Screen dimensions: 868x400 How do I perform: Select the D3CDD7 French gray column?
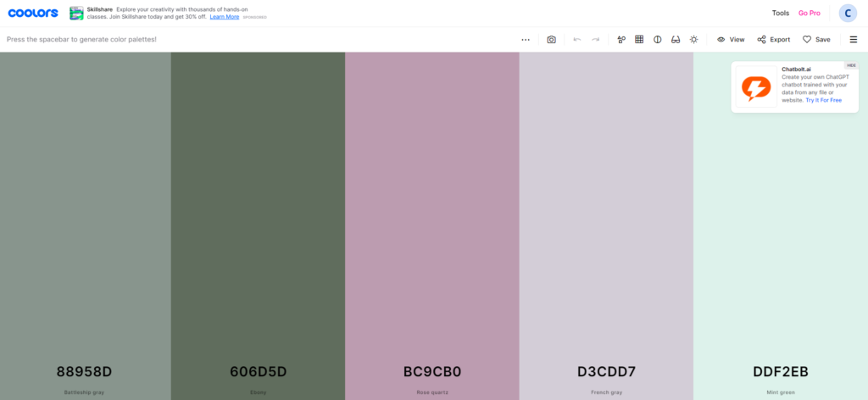[606, 225]
